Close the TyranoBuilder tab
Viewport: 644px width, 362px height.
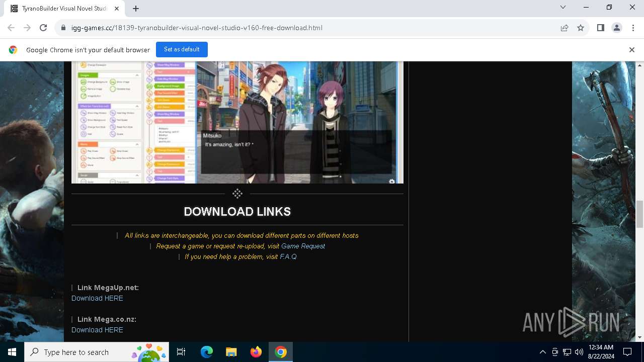pyautogui.click(x=117, y=8)
